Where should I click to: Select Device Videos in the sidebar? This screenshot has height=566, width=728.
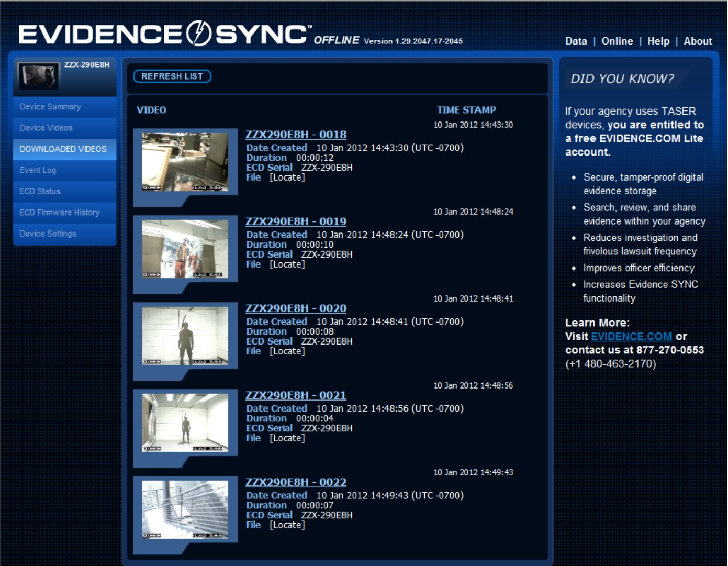[x=47, y=128]
